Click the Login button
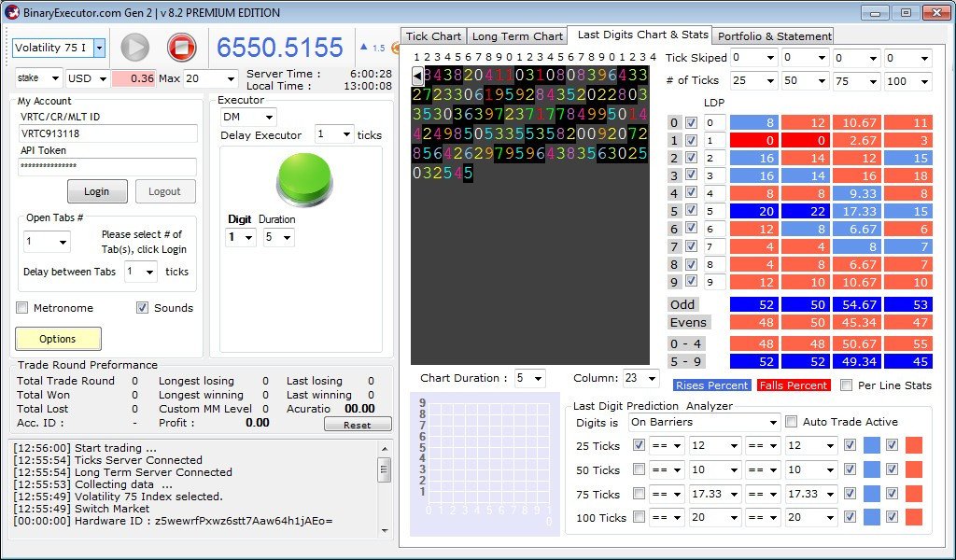956x560 pixels. coord(97,191)
